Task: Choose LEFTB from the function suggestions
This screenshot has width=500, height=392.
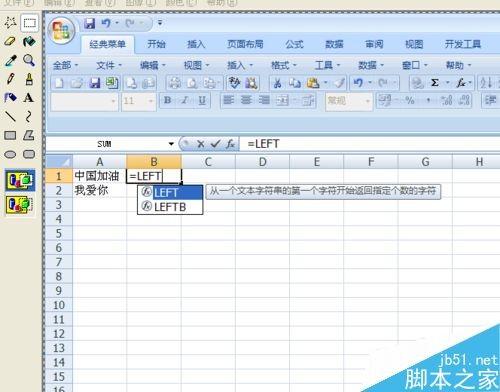Action: pos(170,207)
